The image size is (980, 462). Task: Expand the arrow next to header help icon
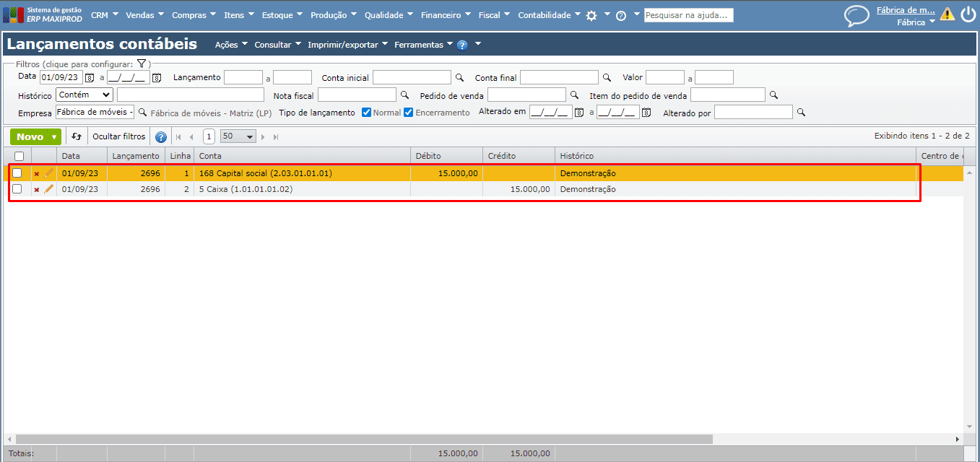click(x=477, y=45)
